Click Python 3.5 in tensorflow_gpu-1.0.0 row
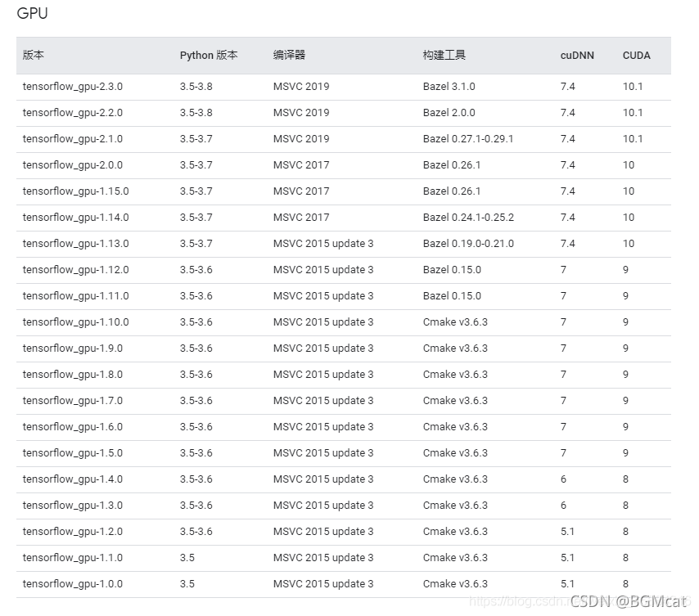 187,584
